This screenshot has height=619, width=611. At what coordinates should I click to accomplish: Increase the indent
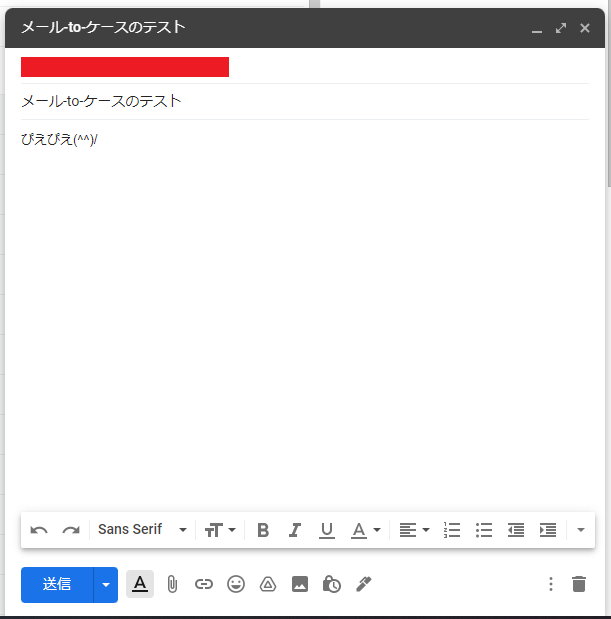pyautogui.click(x=548, y=530)
